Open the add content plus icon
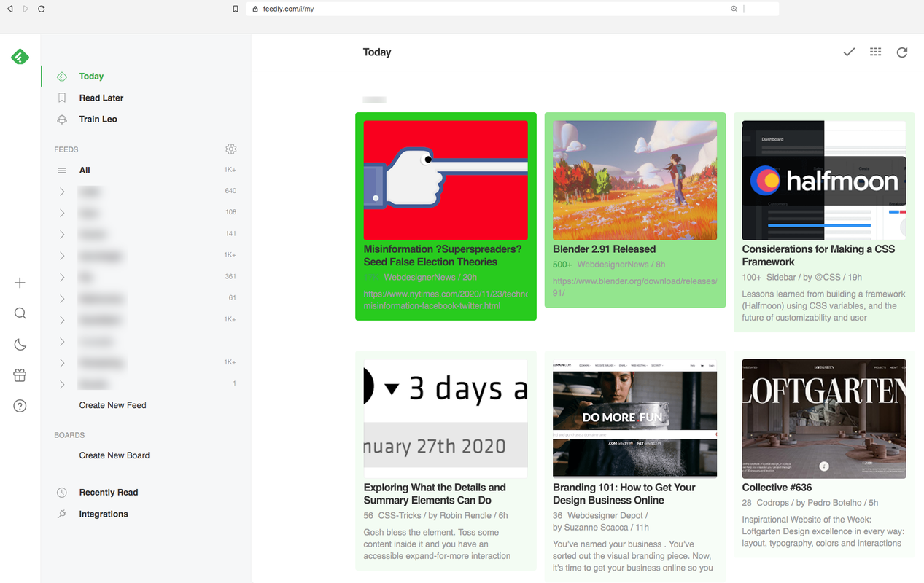This screenshot has width=924, height=583. [20, 283]
